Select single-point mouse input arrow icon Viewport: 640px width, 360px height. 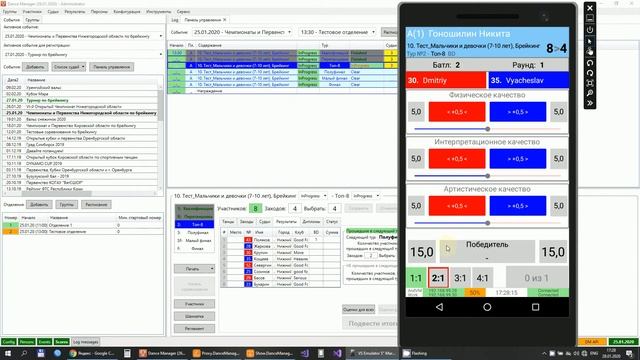coord(590,41)
